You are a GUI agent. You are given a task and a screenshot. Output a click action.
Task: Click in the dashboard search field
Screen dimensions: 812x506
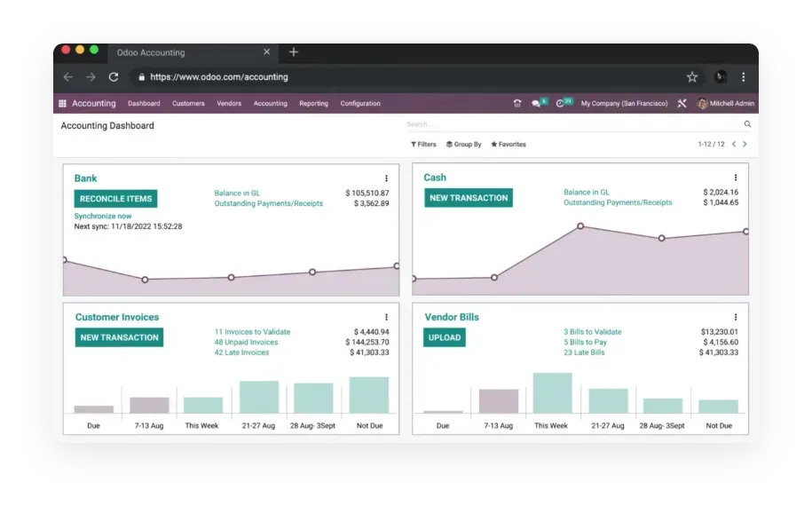click(x=568, y=124)
